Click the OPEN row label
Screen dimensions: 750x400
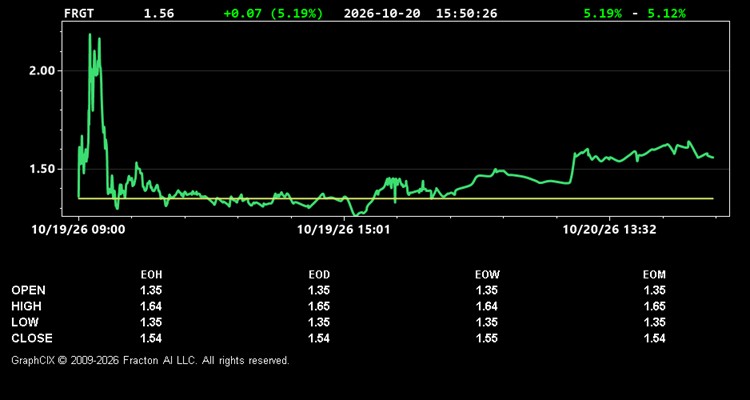[29, 290]
